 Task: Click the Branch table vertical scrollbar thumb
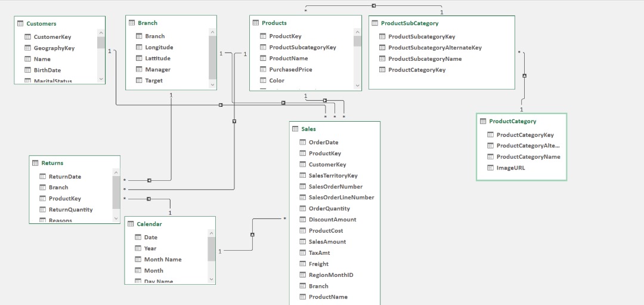(213, 57)
